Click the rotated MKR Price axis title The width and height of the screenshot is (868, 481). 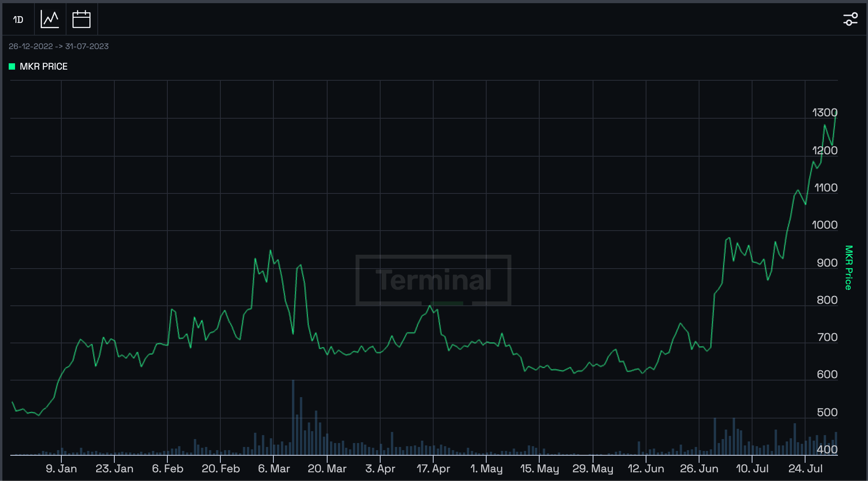pos(849,268)
